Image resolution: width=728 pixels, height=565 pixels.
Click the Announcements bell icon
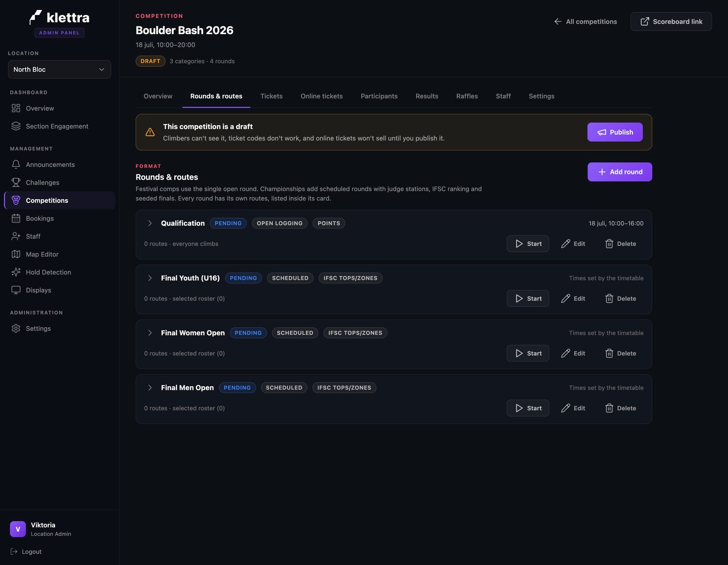[16, 165]
